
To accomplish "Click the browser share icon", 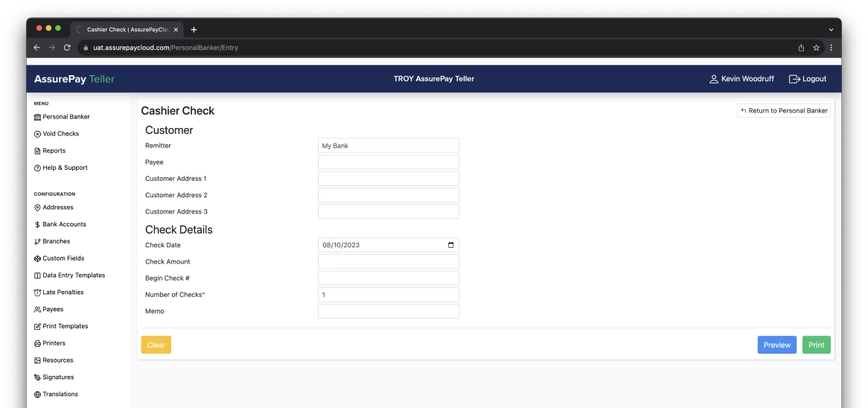I will (801, 48).
